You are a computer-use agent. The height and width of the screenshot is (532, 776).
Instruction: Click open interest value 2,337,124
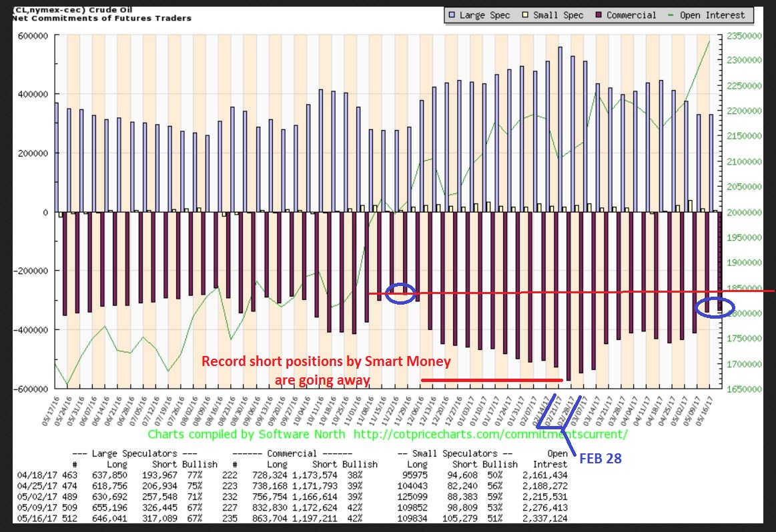click(545, 519)
